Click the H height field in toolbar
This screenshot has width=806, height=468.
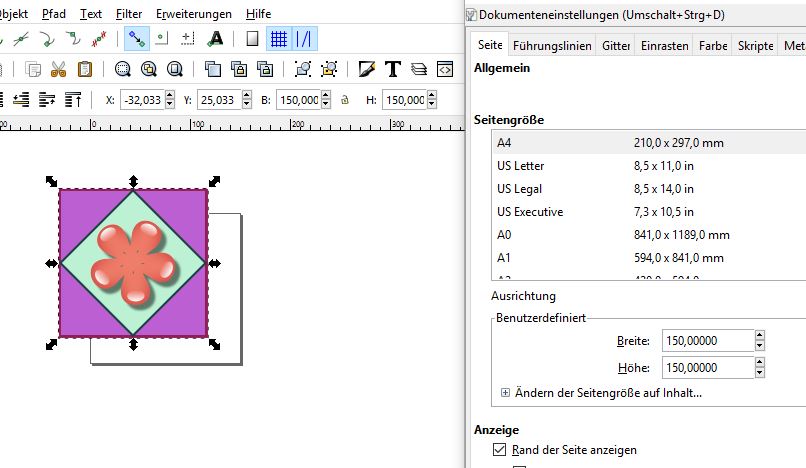click(x=405, y=100)
